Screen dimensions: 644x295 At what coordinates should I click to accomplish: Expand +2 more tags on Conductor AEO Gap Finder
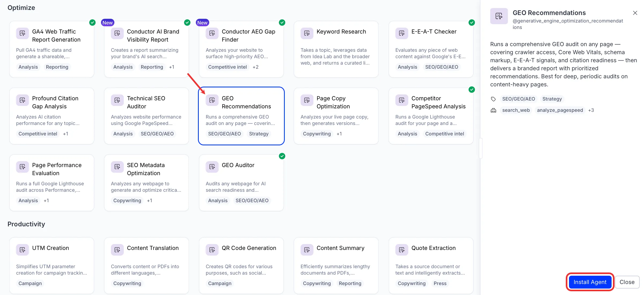256,67
